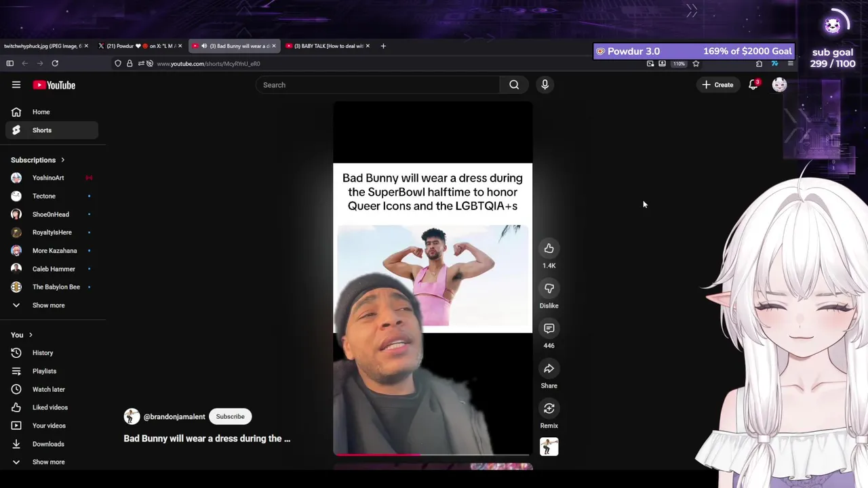Bookmark page with star icon
Screen dimensions: 868x488
696,64
